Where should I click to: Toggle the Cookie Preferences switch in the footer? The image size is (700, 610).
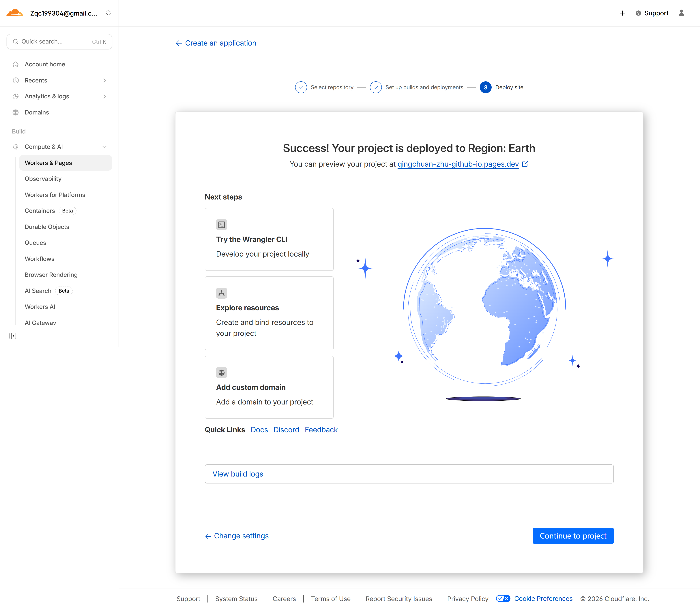(x=503, y=598)
